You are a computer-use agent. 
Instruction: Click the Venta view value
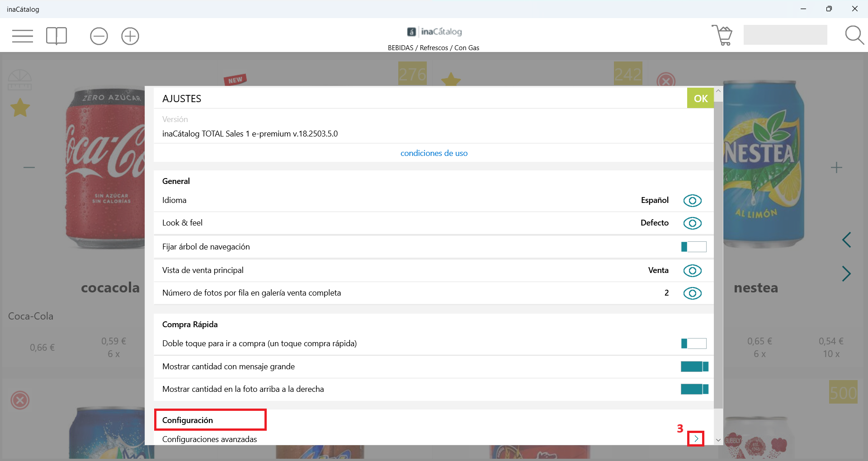pyautogui.click(x=658, y=270)
